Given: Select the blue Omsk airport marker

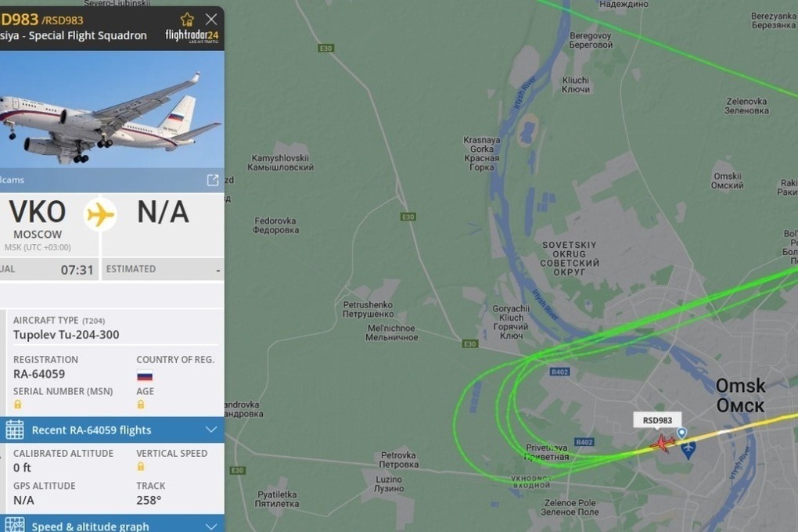Looking at the screenshot, I should (x=688, y=450).
